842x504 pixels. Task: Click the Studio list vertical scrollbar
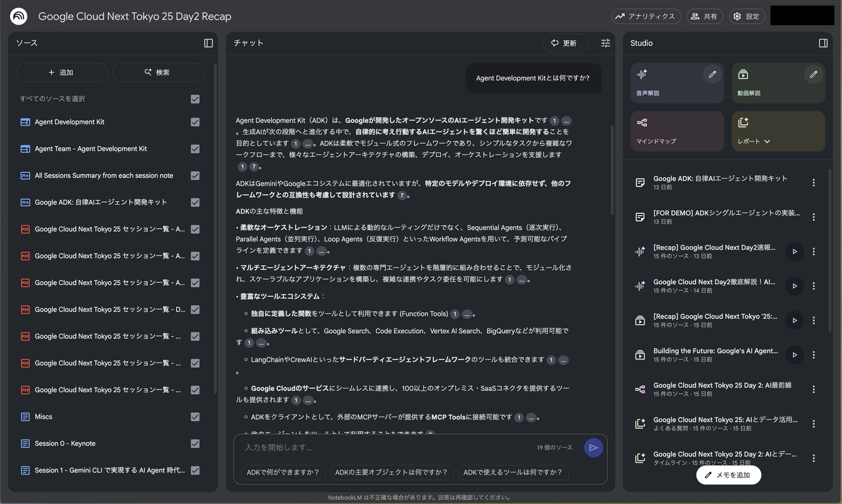tap(830, 251)
